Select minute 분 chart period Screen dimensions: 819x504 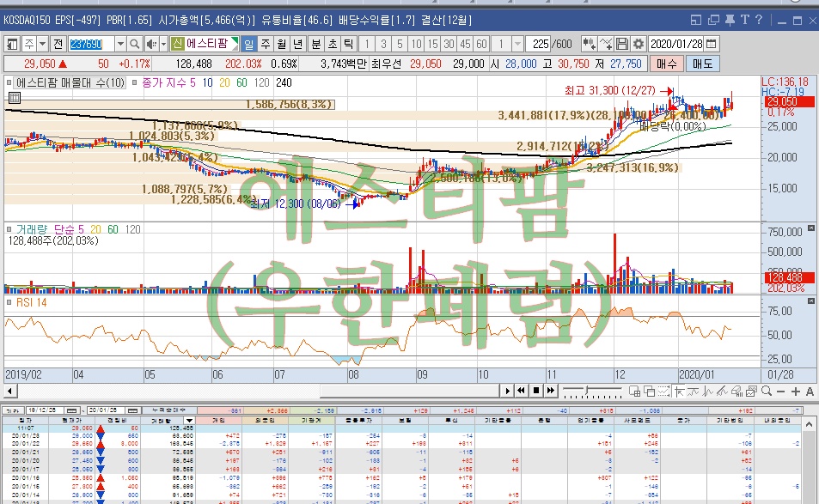pos(316,44)
